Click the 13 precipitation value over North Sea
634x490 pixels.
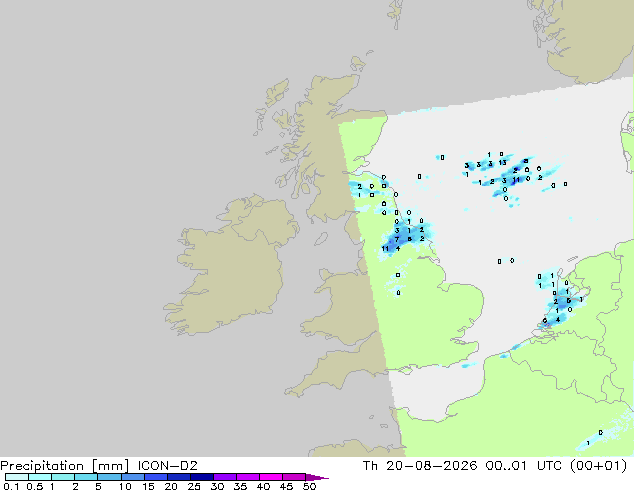point(502,163)
